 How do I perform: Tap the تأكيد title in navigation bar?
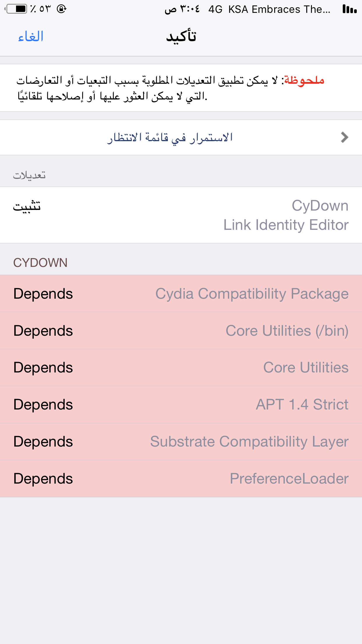pyautogui.click(x=181, y=37)
